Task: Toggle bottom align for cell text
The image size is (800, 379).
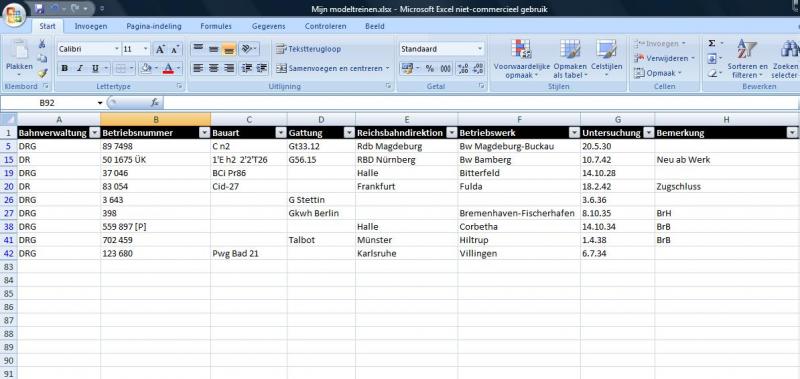Action: (229, 49)
